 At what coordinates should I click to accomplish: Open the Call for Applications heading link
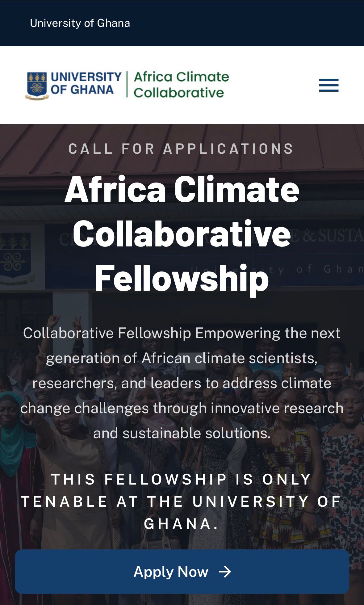pos(182,149)
